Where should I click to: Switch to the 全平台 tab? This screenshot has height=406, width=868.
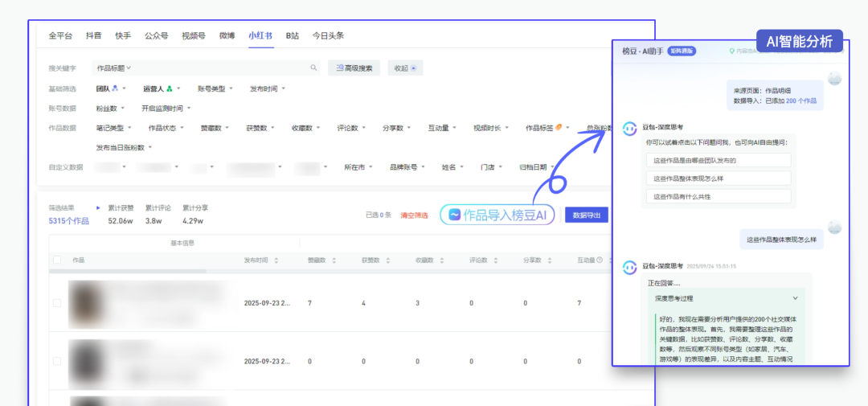point(60,35)
